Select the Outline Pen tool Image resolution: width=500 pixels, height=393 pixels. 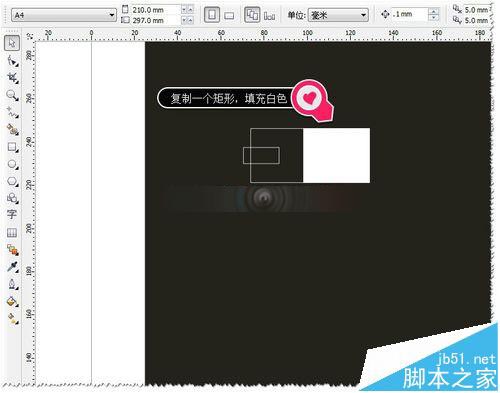click(x=12, y=284)
